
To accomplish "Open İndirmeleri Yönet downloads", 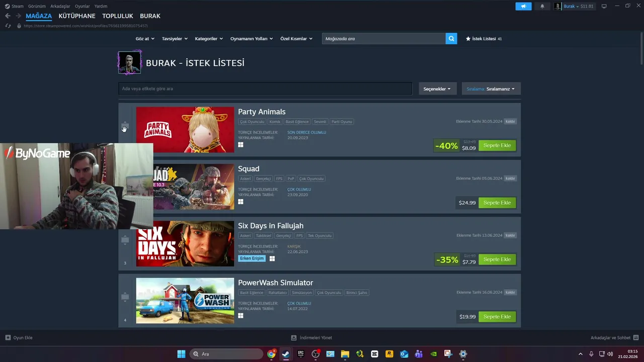I will [311, 338].
